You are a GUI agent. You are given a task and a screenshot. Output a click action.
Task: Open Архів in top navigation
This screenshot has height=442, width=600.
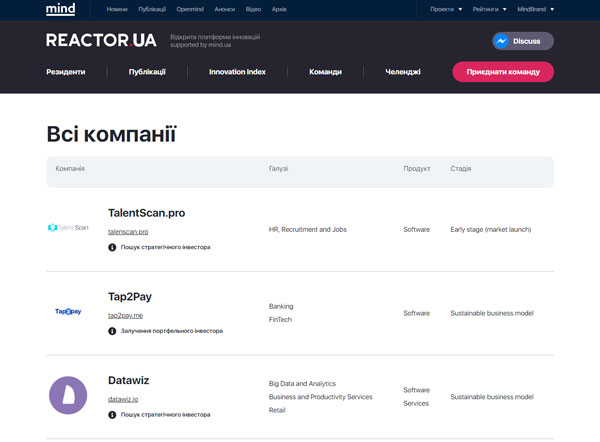click(279, 9)
